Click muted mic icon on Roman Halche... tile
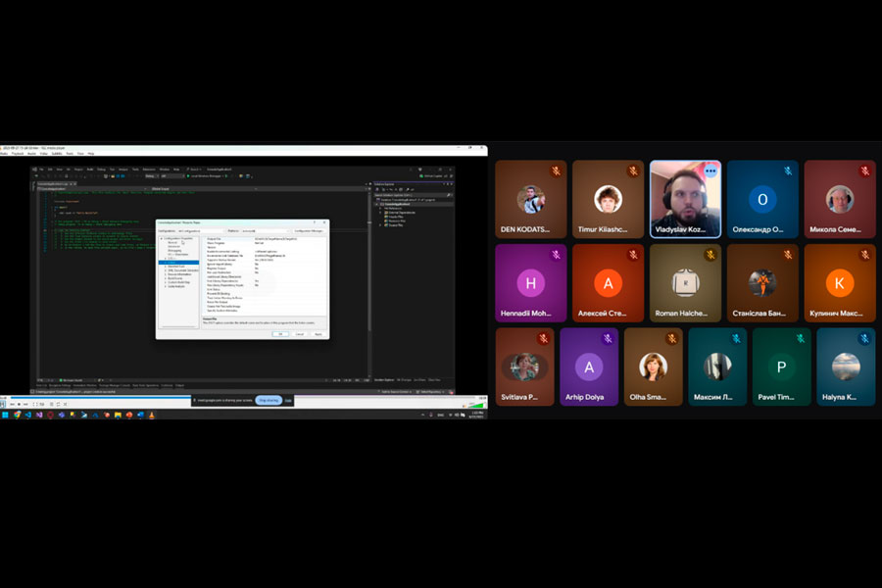This screenshot has height=588, width=882. [x=710, y=255]
